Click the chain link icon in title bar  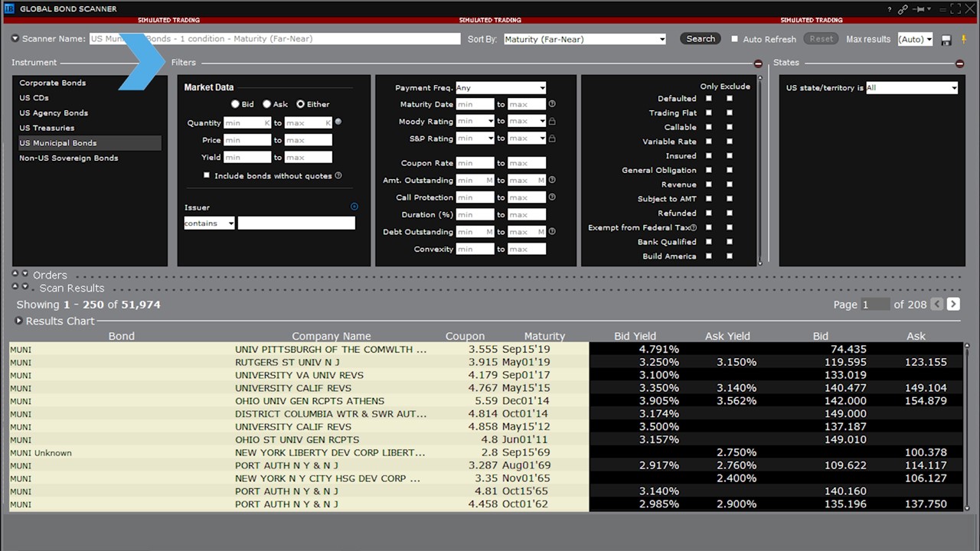point(903,9)
